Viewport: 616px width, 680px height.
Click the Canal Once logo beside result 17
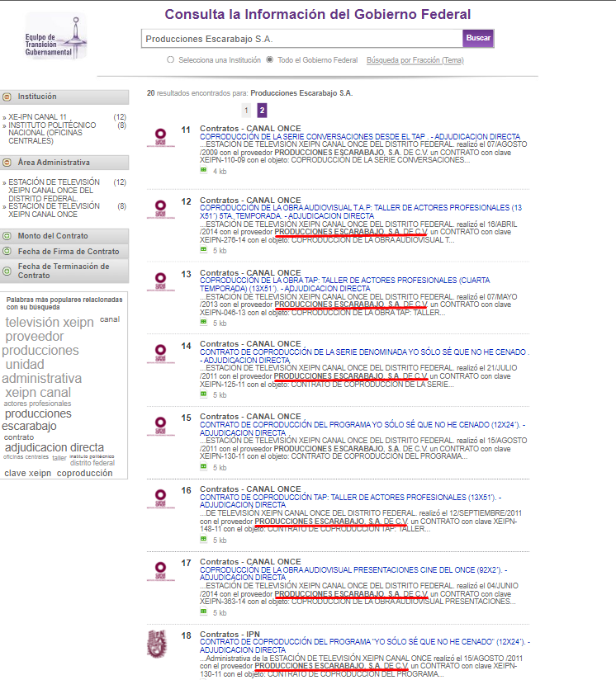[160, 571]
